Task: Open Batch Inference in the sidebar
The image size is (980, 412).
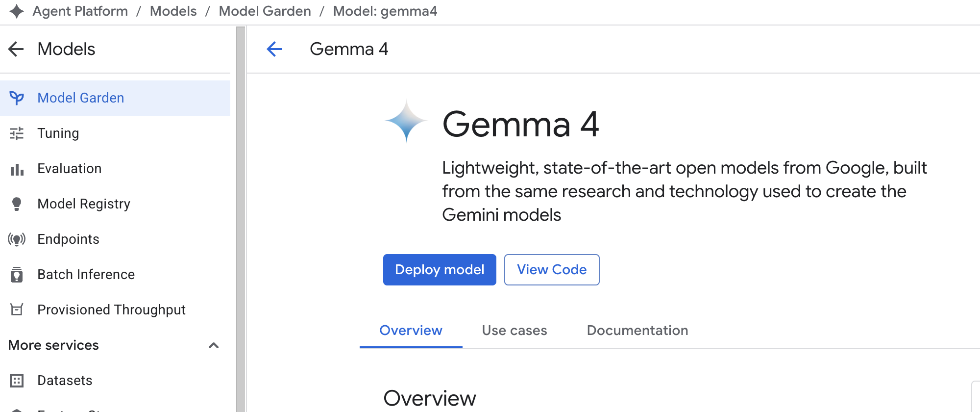Action: pos(115,275)
